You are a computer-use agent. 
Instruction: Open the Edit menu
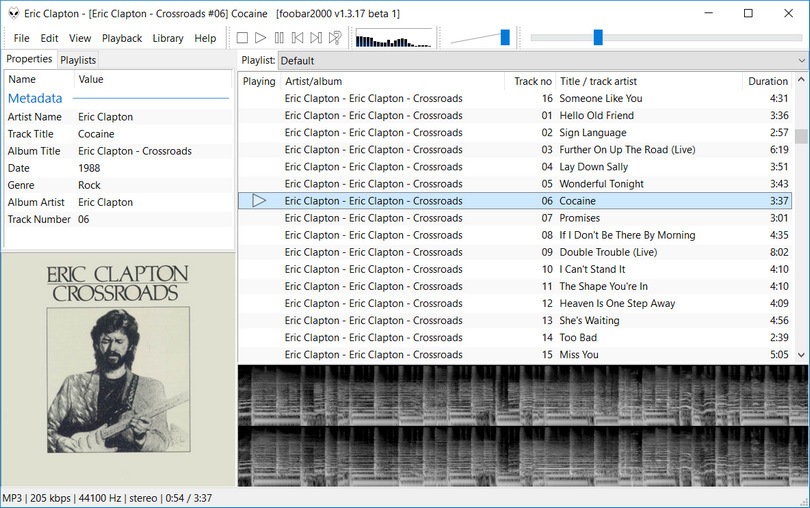[x=49, y=38]
